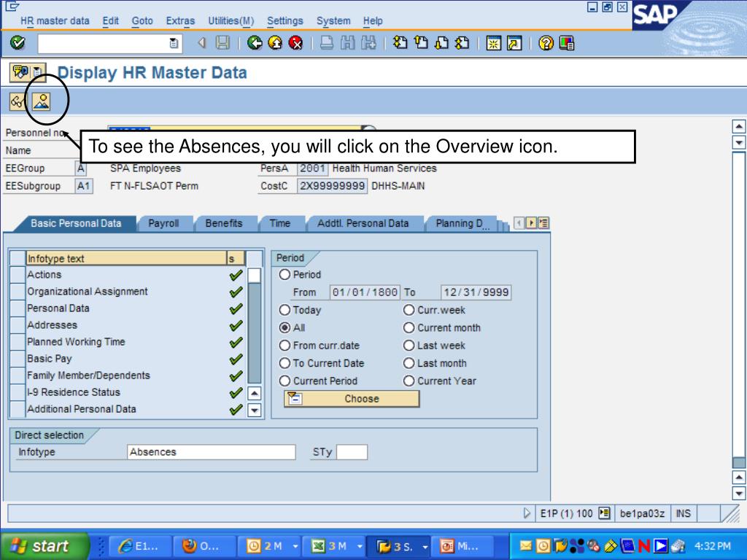Viewport: 747px width, 560px height.
Task: Click the Infotype text column header
Action: (126, 258)
